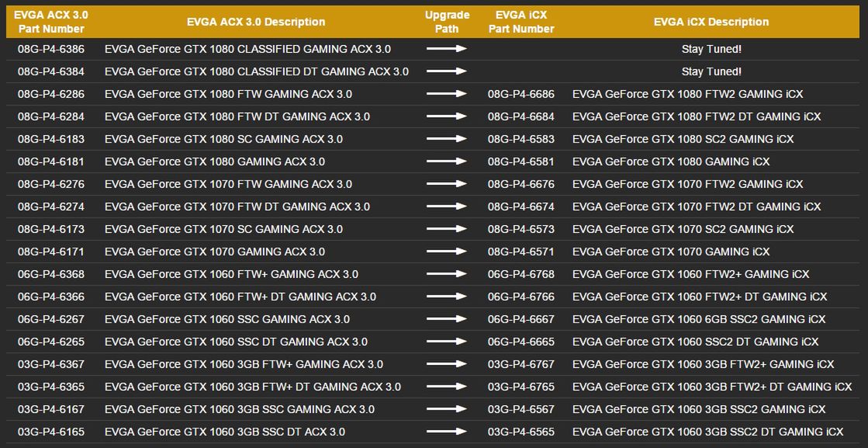The width and height of the screenshot is (868, 448).
Task: Select iCX part number 08G-P4-6571
Action: (x=521, y=252)
